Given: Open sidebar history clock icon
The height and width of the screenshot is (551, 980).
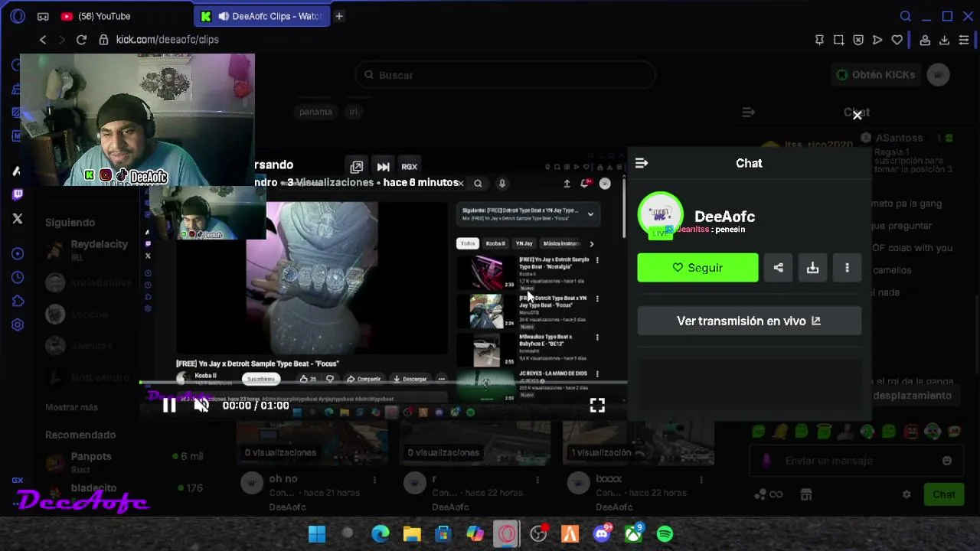Looking at the screenshot, I should [x=18, y=277].
